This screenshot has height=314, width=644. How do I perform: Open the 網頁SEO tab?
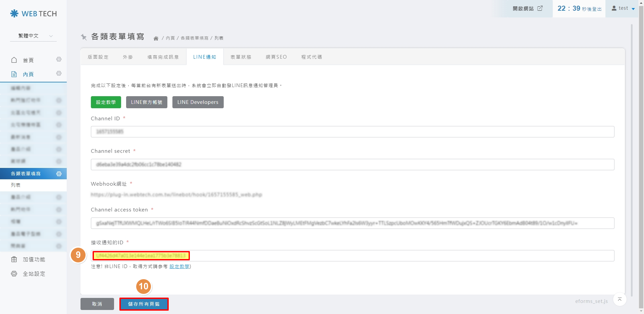[276, 57]
